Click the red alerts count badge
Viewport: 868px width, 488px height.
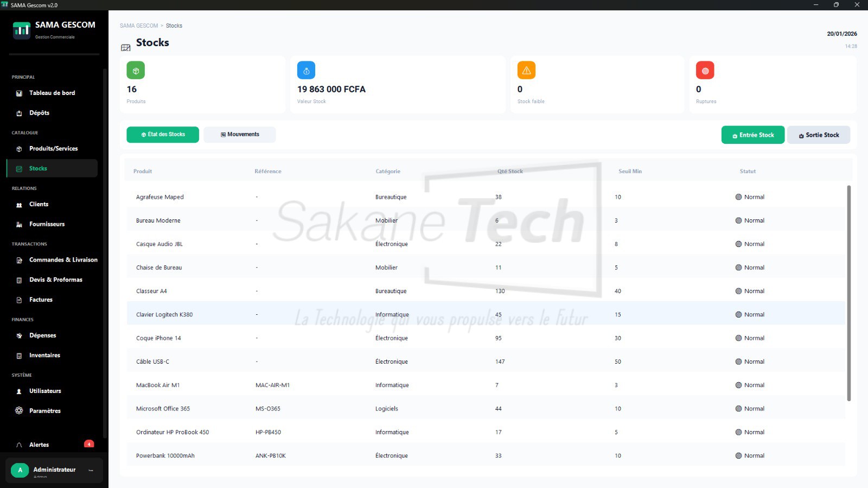pos(89,444)
